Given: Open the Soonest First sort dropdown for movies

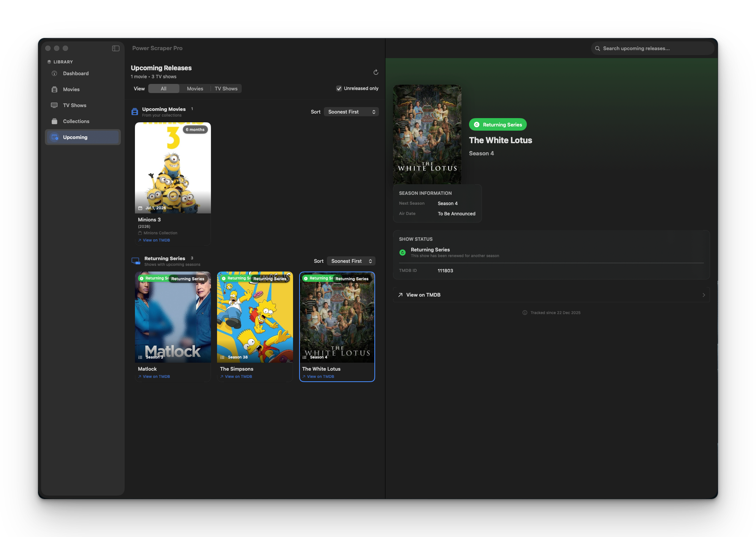Looking at the screenshot, I should pyautogui.click(x=351, y=112).
